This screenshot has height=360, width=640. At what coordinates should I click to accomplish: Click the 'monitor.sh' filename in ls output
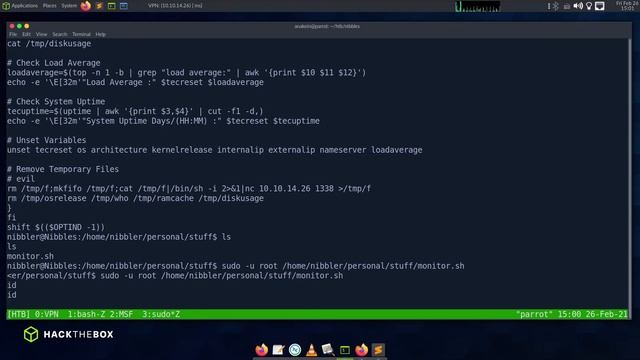click(x=30, y=256)
